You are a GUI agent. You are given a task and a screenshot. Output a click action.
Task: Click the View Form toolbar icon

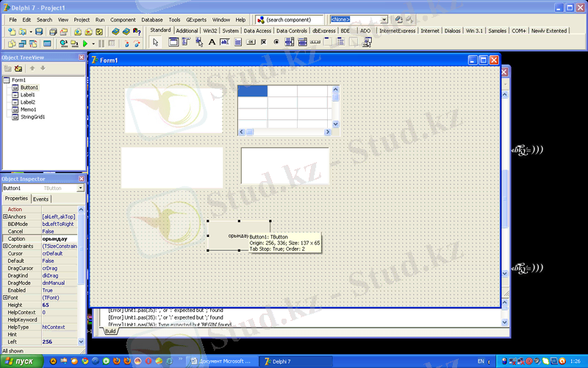(x=23, y=44)
